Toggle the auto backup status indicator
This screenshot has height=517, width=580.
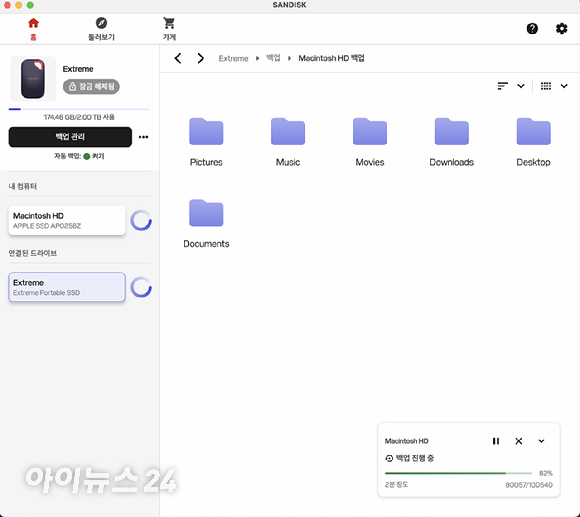coord(87,156)
